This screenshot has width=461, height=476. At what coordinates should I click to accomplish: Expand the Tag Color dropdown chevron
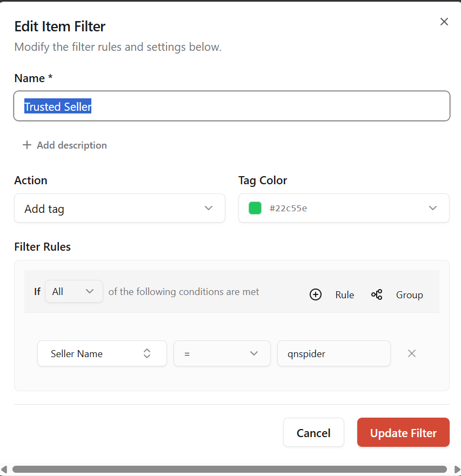(x=432, y=208)
